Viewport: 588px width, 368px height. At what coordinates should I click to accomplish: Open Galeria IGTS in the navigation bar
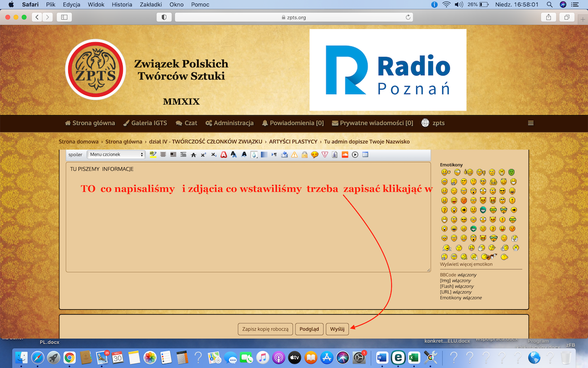tap(145, 123)
